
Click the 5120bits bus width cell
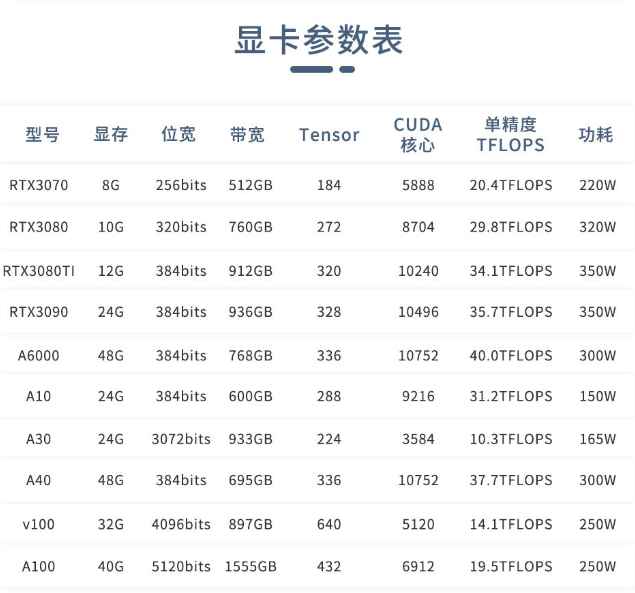click(181, 566)
